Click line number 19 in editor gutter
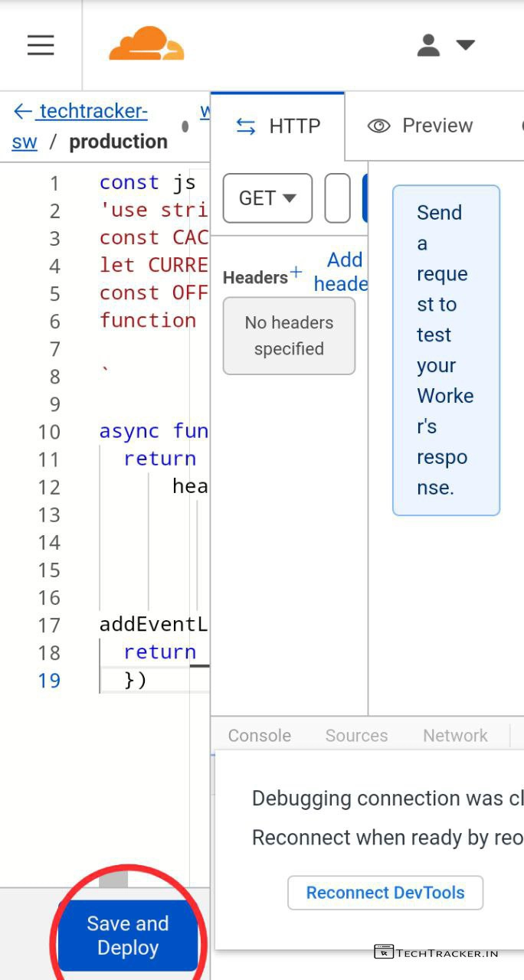Viewport: 524px width, 980px height. 49,680
